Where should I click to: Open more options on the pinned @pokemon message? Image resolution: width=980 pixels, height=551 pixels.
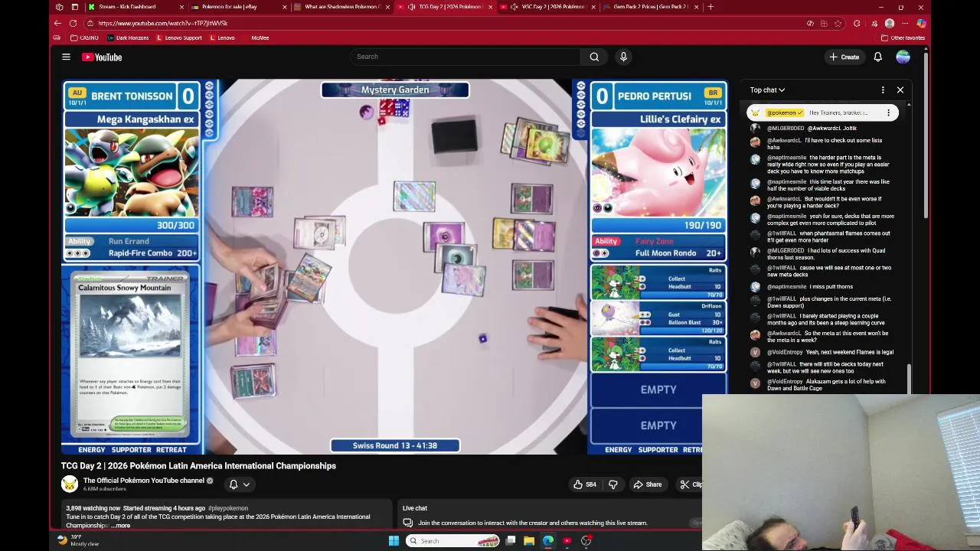[889, 112]
